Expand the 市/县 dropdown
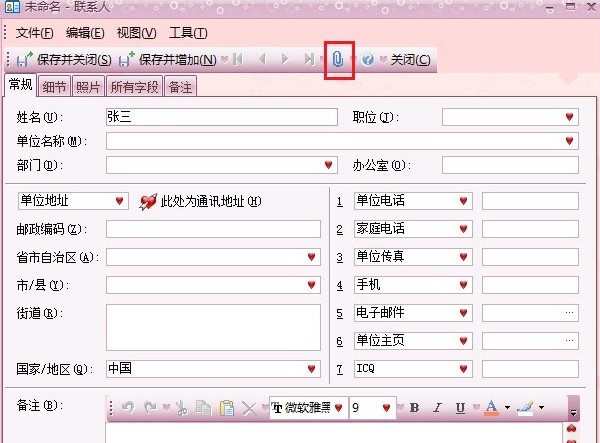The height and width of the screenshot is (443, 600). (311, 285)
